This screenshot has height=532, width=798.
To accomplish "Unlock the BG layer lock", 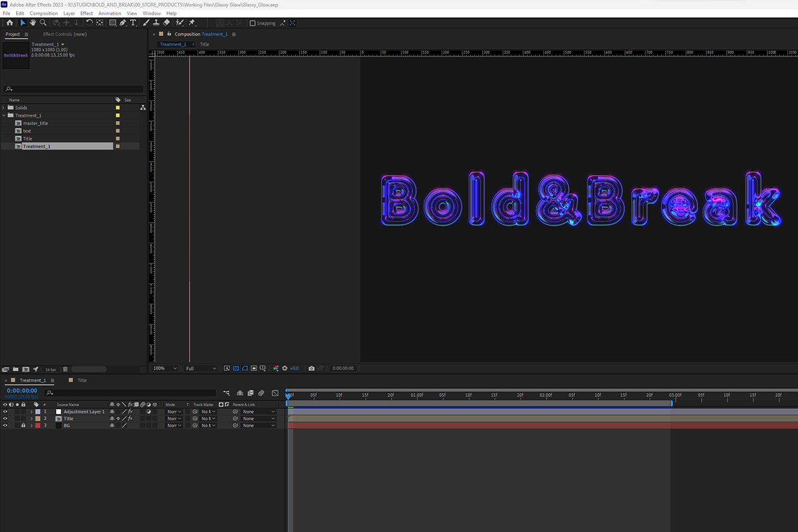I will tap(23, 426).
